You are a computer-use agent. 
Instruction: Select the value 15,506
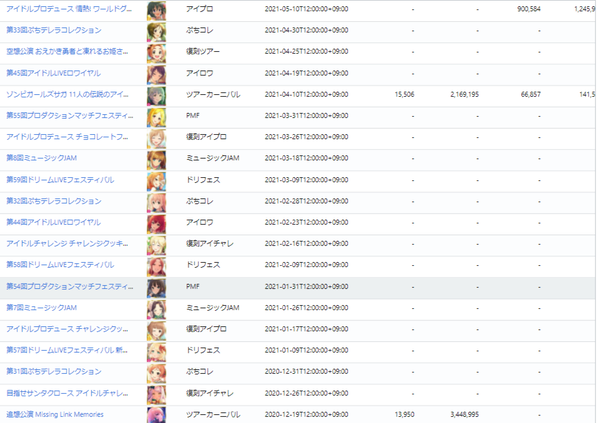(x=404, y=94)
